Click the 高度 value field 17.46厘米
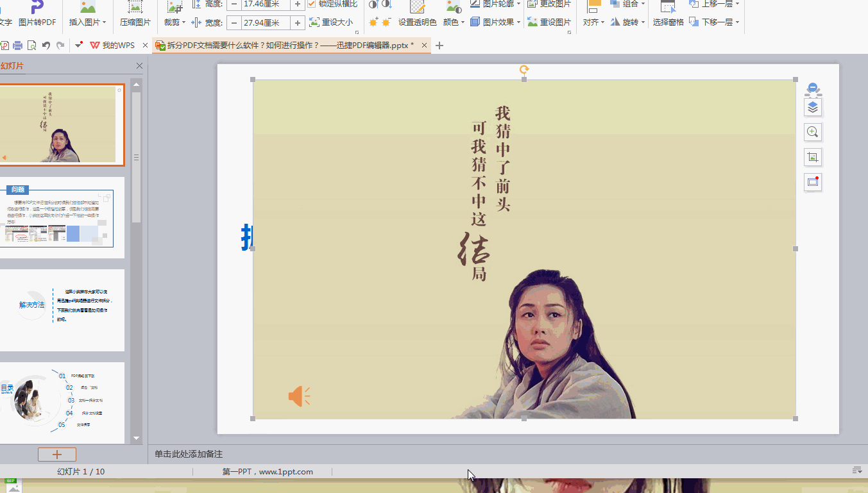The width and height of the screenshot is (868, 493). (x=266, y=4)
